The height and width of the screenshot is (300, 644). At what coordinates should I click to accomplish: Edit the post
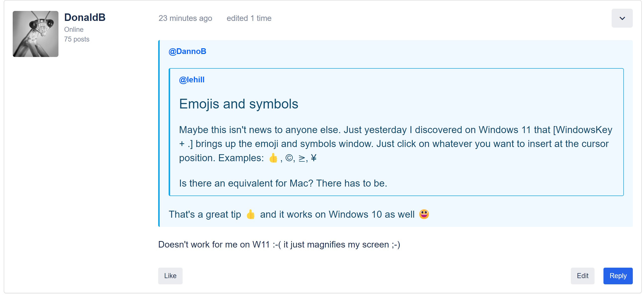pos(582,276)
